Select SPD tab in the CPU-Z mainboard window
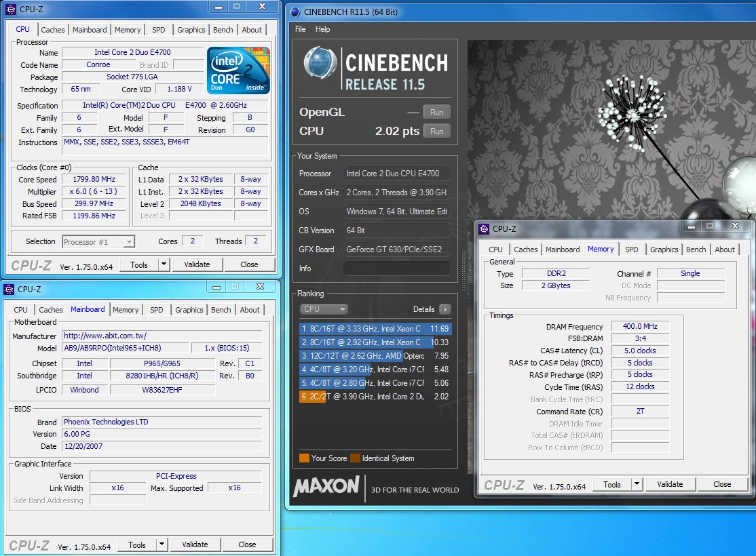The image size is (756, 556). (157, 310)
